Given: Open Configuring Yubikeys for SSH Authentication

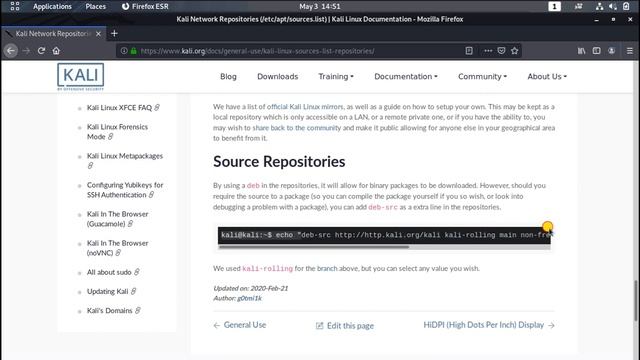Looking at the screenshot, I should pos(125,190).
